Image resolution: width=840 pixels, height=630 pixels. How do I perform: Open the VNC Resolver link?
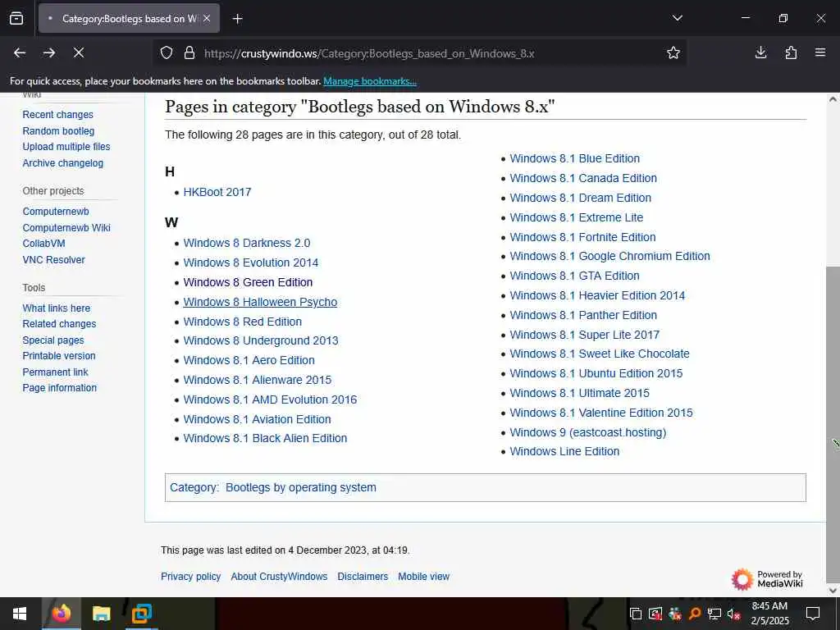(x=53, y=260)
